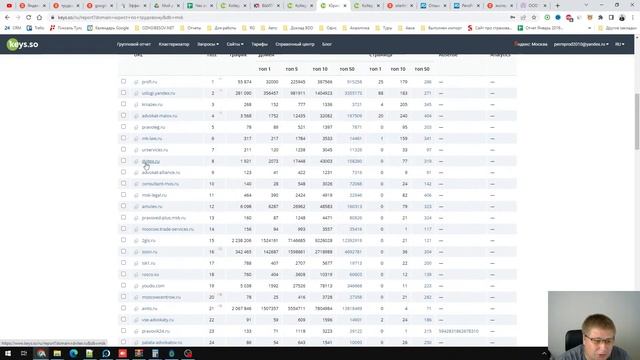
Task: Open Microsoft Edge from the taskbar
Action: click(x=73, y=353)
